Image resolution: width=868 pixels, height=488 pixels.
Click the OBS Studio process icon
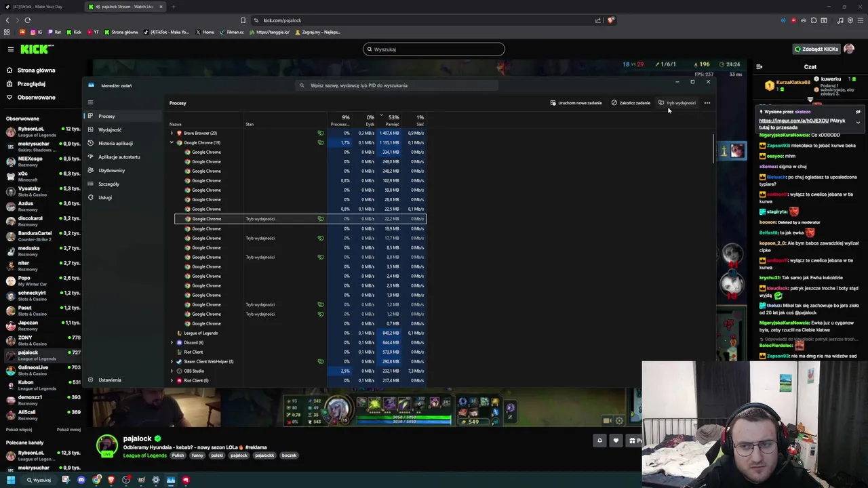(x=179, y=371)
